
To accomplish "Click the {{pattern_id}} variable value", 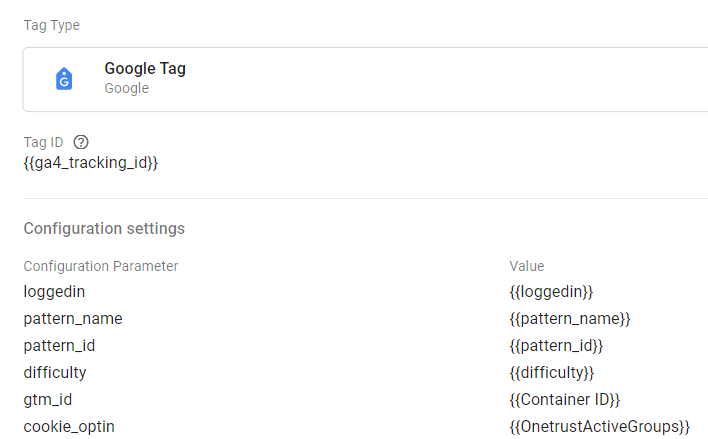I will (x=556, y=345).
